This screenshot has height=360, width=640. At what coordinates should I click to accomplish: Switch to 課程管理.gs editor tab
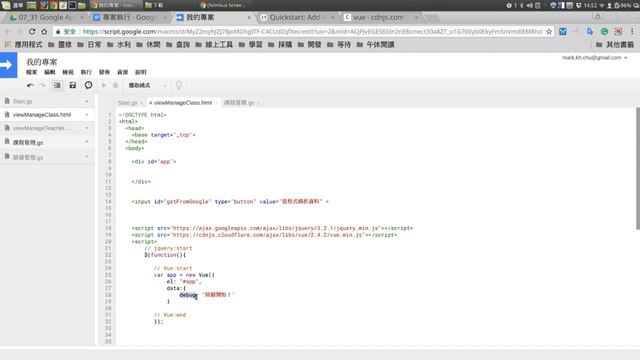[239, 103]
